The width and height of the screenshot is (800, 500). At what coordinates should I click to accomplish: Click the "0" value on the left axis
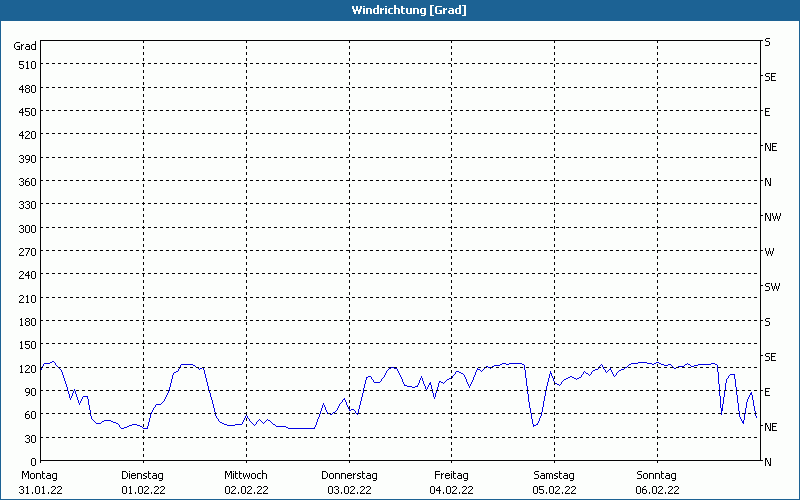pos(34,462)
